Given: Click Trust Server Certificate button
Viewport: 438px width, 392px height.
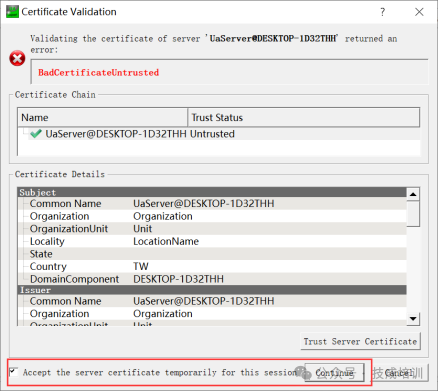Looking at the screenshot, I should pos(360,341).
